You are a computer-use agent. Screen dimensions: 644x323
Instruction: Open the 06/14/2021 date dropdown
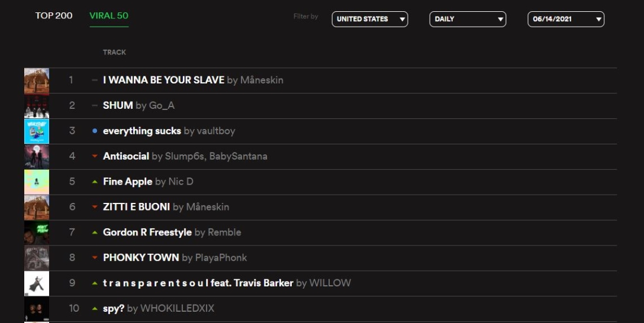point(565,19)
